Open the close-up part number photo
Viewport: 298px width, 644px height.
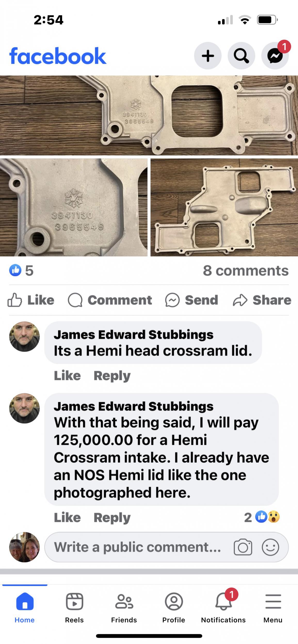point(74,207)
